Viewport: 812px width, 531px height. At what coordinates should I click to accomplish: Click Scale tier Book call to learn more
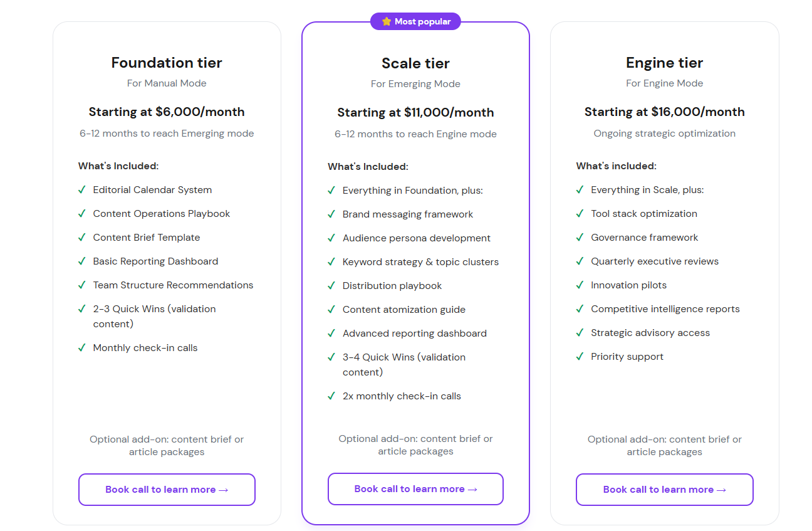click(415, 489)
